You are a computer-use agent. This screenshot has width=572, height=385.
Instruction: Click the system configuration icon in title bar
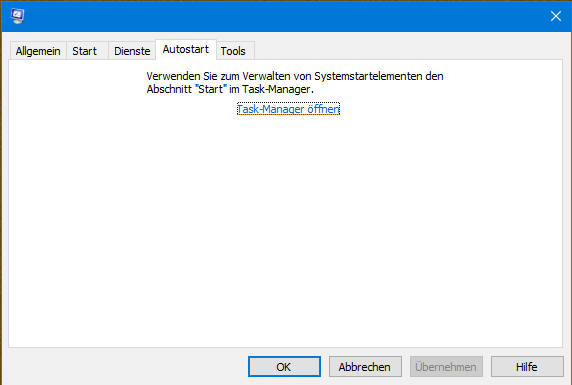(17, 16)
